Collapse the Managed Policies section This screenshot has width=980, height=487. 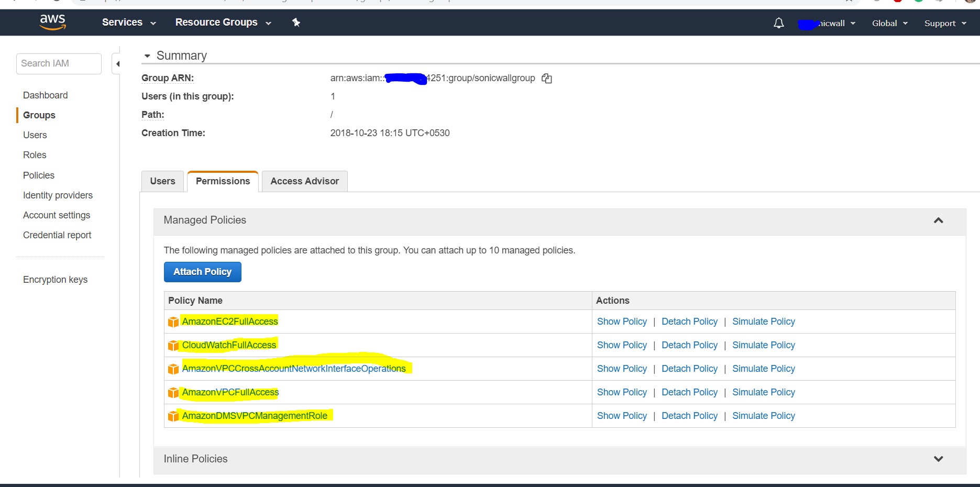coord(938,220)
